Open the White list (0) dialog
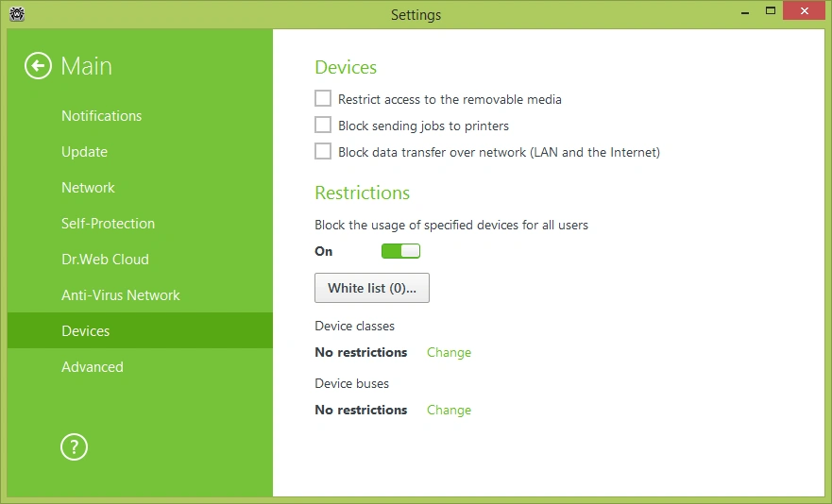Screen dimensions: 832x504 [x=372, y=288]
